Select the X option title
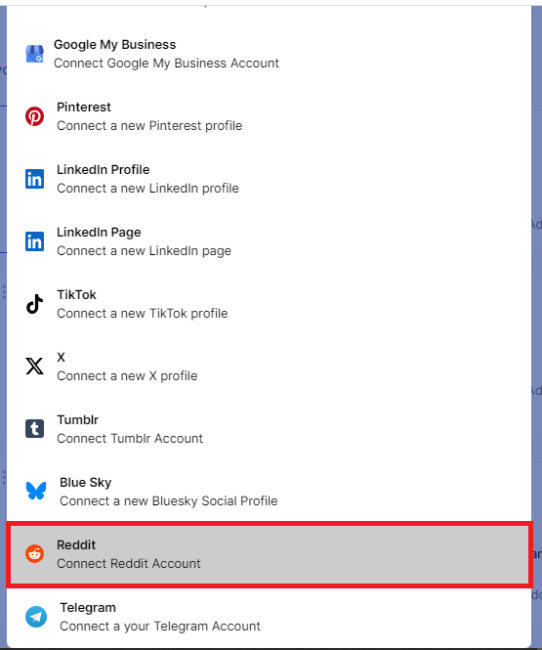The width and height of the screenshot is (542, 650). (x=61, y=357)
